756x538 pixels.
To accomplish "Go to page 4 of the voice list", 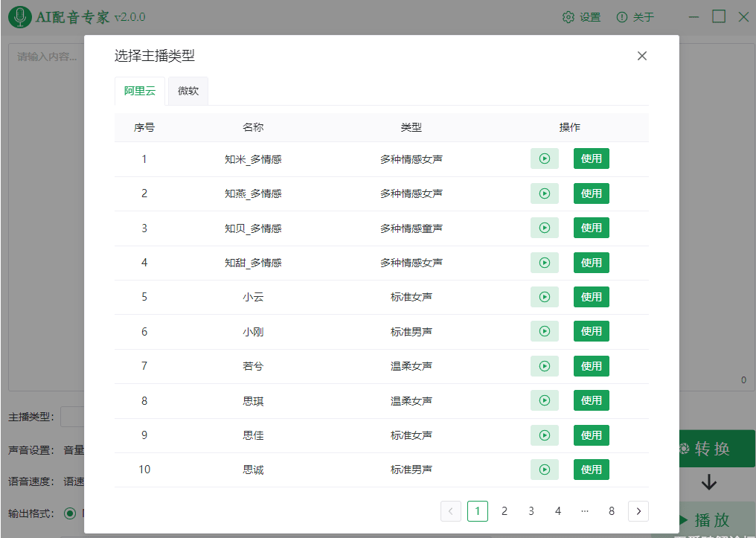I will (558, 511).
